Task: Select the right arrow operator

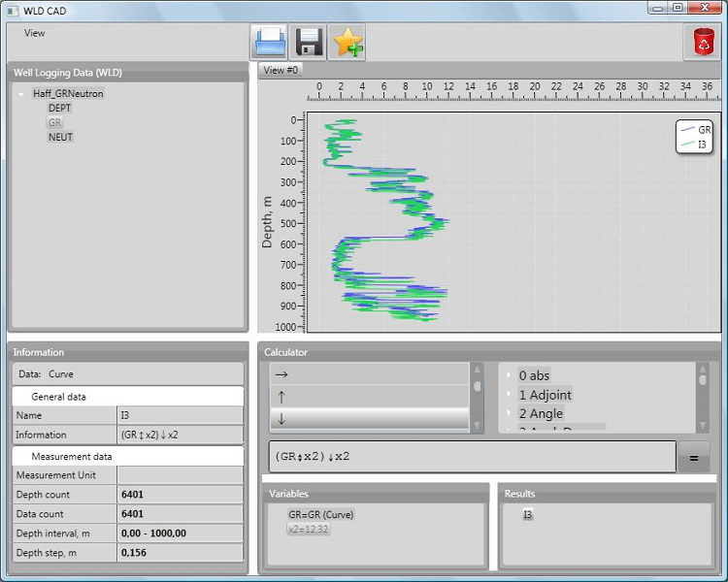Action: pyautogui.click(x=369, y=374)
